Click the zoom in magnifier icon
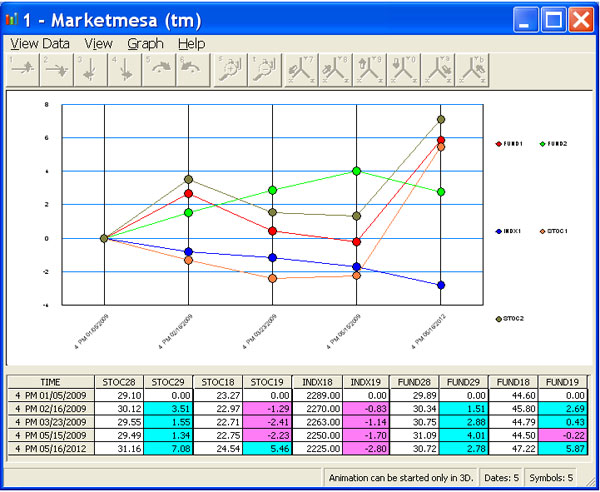This screenshot has height=492, width=600. (x=230, y=71)
